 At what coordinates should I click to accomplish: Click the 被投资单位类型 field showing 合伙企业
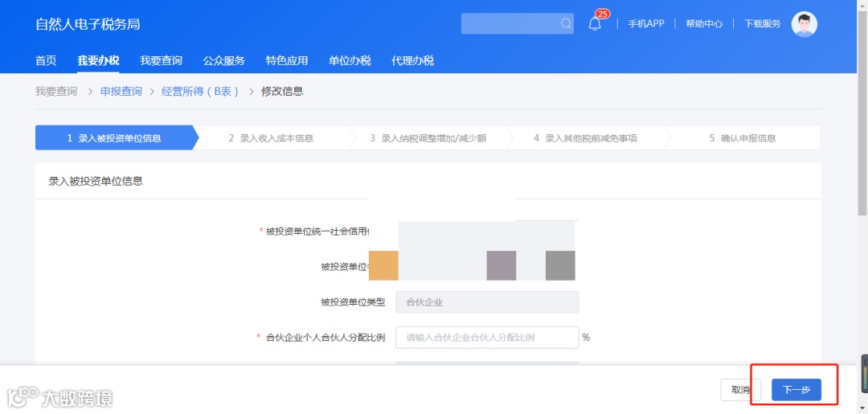pos(487,302)
